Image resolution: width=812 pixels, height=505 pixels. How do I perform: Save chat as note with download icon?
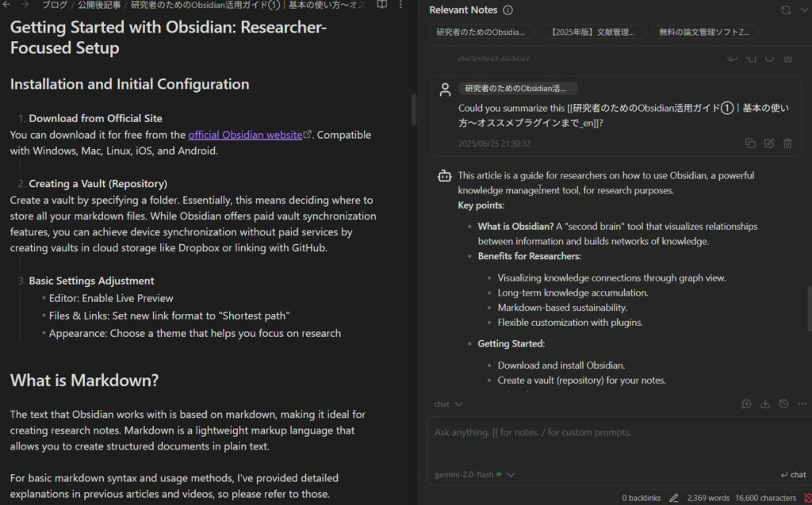pos(765,404)
